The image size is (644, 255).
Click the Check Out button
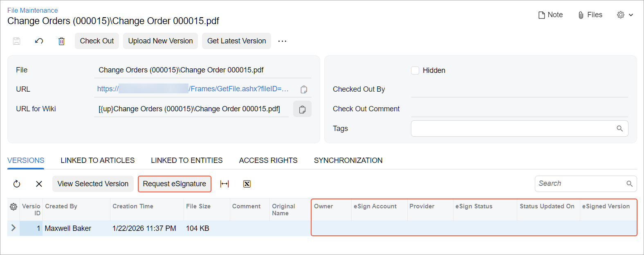[x=97, y=41]
